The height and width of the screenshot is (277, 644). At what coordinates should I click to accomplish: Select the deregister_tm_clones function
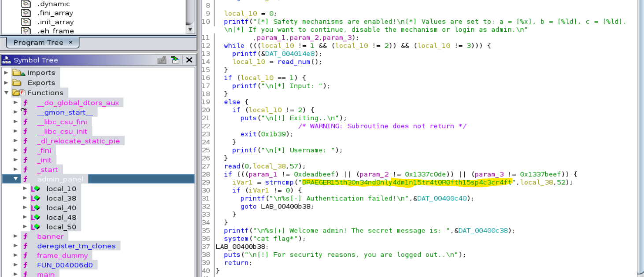pos(76,246)
